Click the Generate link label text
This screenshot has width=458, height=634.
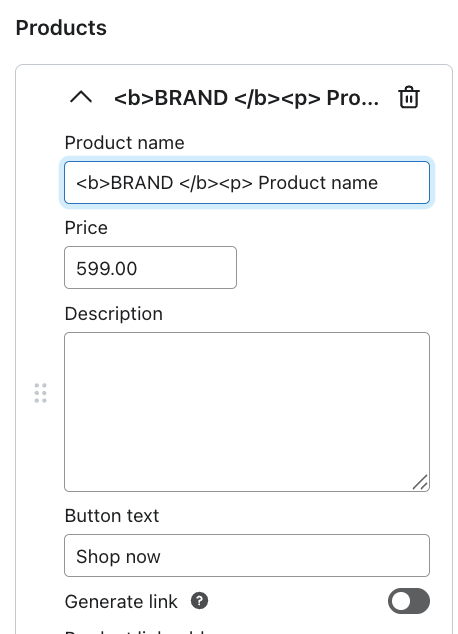pos(121,602)
